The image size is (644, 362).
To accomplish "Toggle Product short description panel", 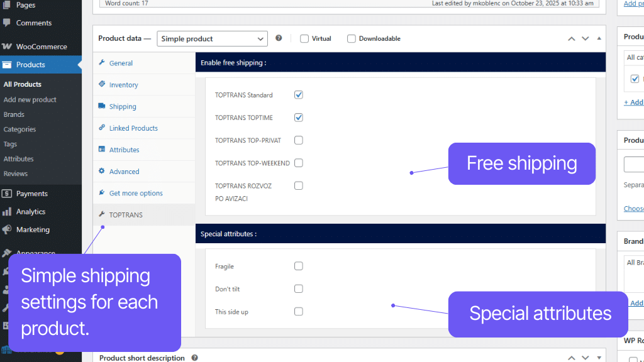I will point(599,358).
